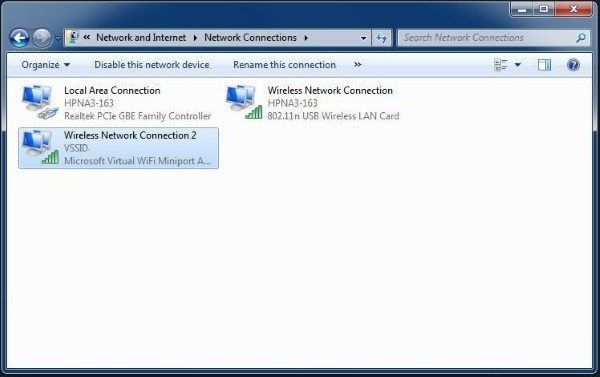
Task: Click the Search Network Connections field
Action: point(487,38)
